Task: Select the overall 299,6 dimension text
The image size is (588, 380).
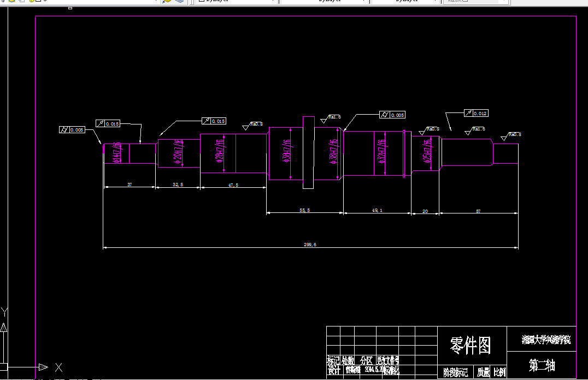Action: point(310,245)
